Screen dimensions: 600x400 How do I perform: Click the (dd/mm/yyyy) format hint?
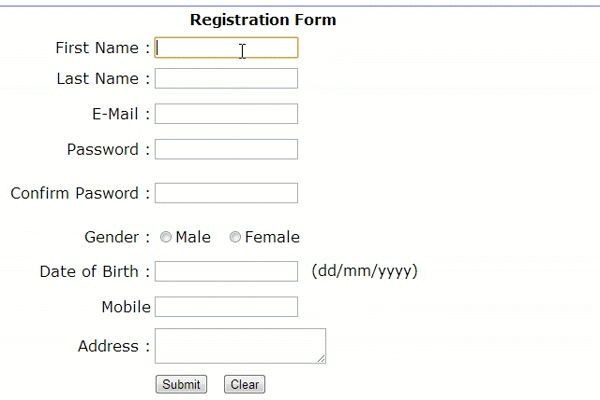coord(364,271)
